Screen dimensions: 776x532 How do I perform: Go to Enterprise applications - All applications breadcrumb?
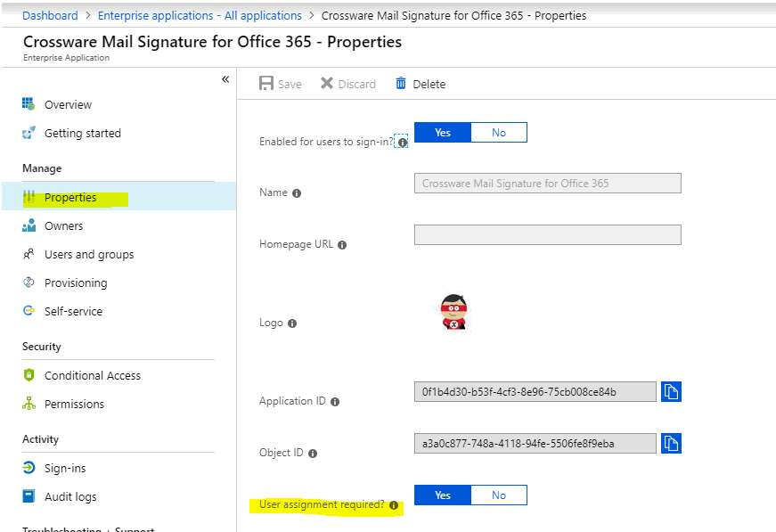tap(200, 15)
